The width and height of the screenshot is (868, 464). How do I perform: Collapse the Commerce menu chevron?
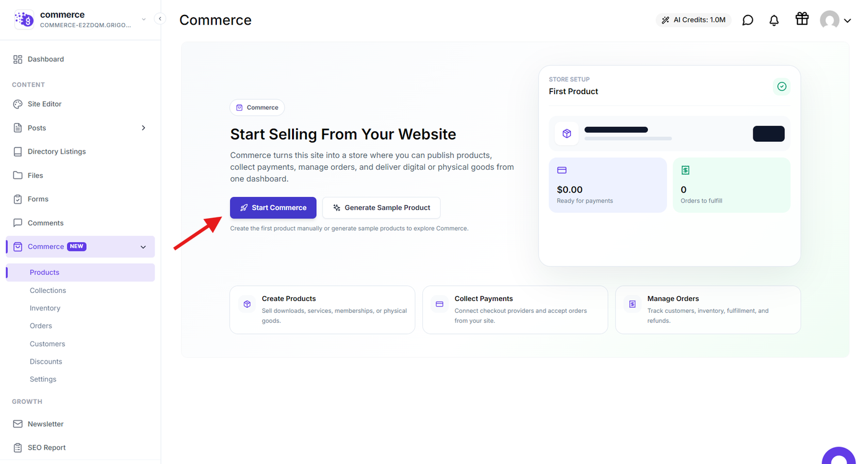click(143, 247)
